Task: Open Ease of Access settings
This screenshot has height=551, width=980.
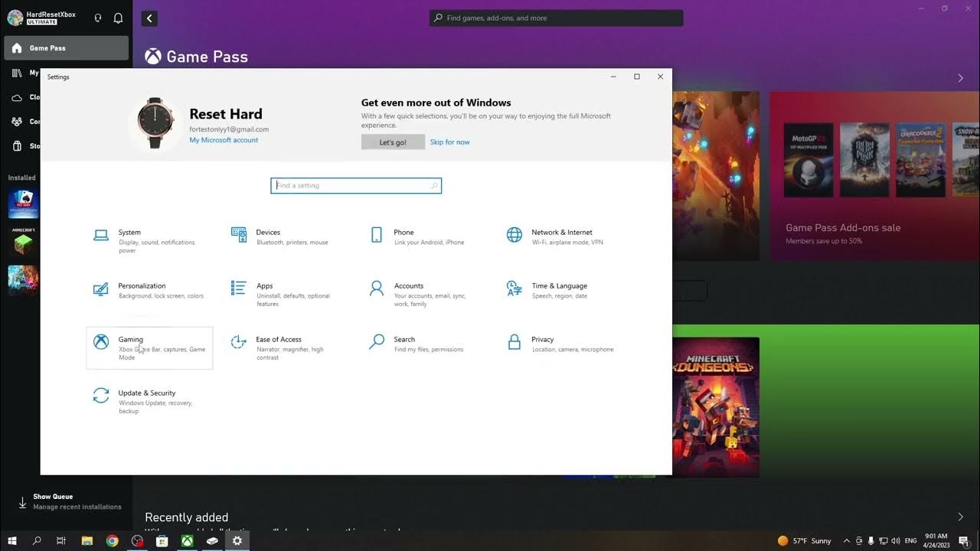Action: (x=287, y=348)
